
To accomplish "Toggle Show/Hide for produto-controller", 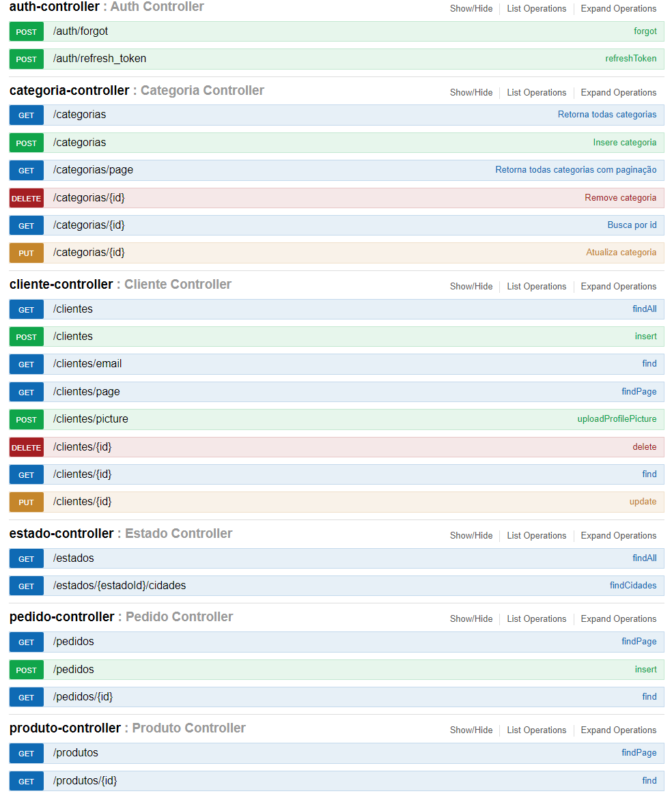I will [471, 730].
